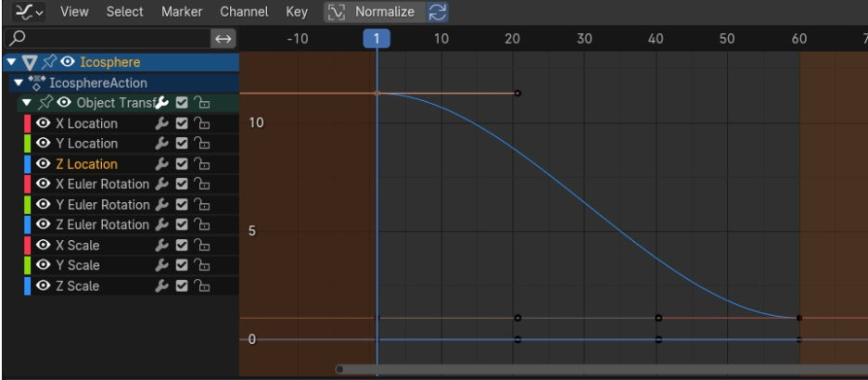The width and height of the screenshot is (868, 380).
Task: Click Y Location modifier wrench icon
Action: click(x=161, y=144)
